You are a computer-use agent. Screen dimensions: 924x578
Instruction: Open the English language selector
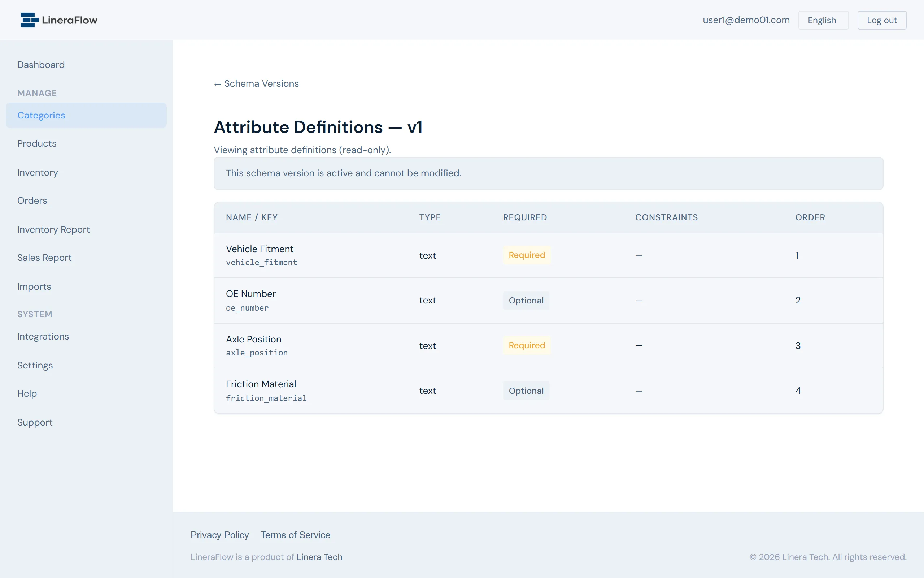pyautogui.click(x=823, y=20)
